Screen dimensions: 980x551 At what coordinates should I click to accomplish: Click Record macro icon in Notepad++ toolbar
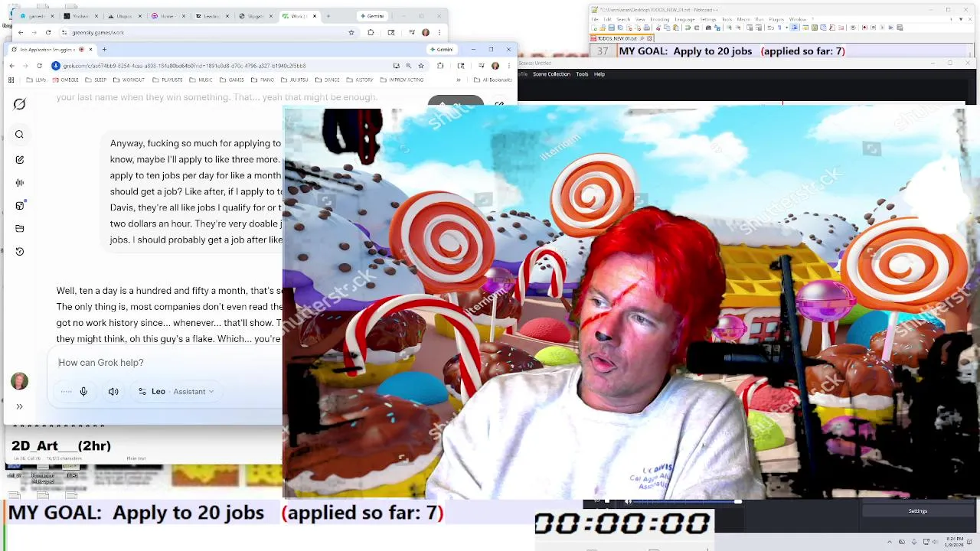[x=864, y=28]
